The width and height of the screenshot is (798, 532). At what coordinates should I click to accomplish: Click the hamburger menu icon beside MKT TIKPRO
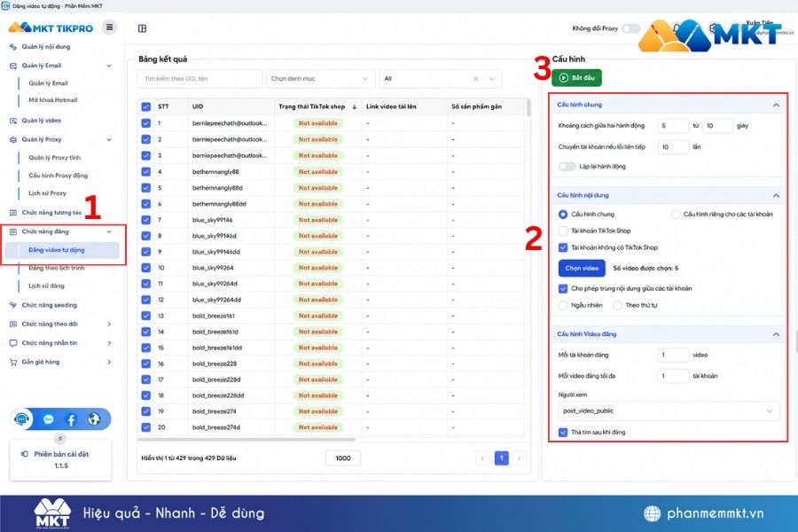[x=109, y=27]
